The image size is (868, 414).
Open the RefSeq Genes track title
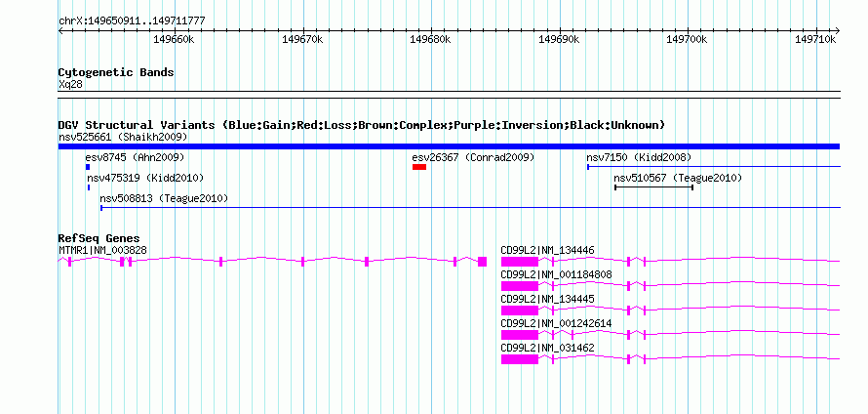tap(99, 239)
